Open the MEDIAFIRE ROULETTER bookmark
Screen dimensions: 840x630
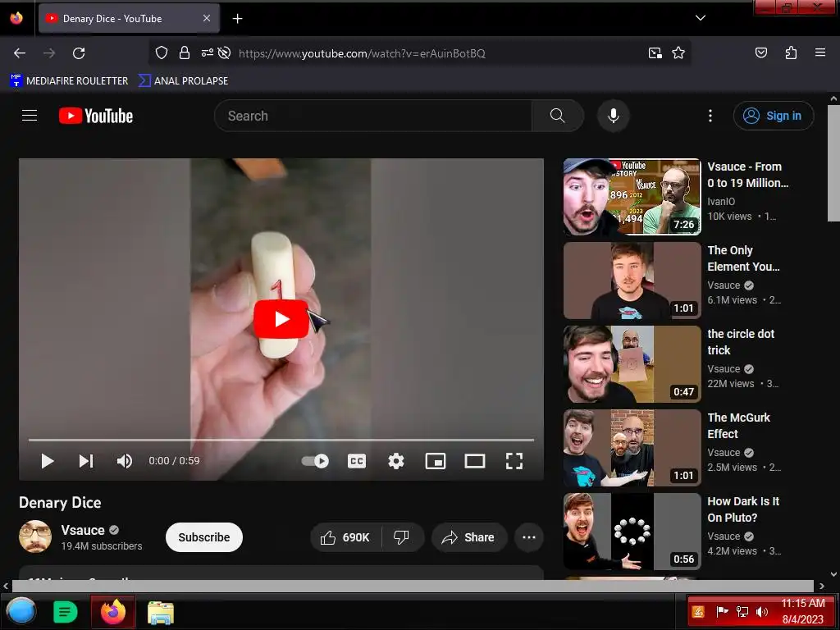pos(69,81)
